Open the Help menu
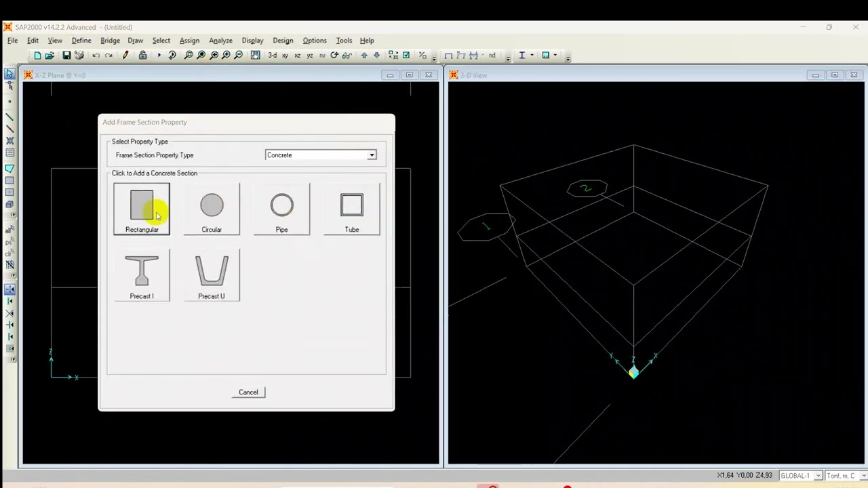Image resolution: width=868 pixels, height=488 pixels. (x=367, y=41)
